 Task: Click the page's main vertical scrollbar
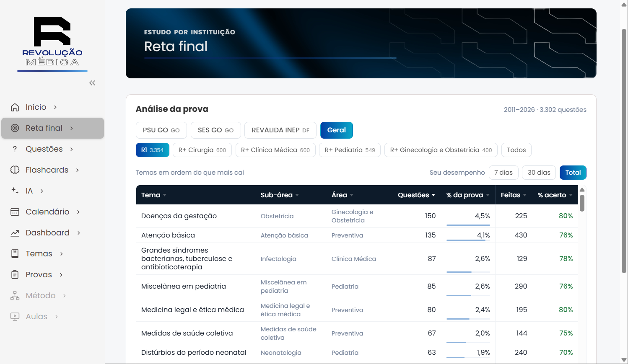pos(624,151)
